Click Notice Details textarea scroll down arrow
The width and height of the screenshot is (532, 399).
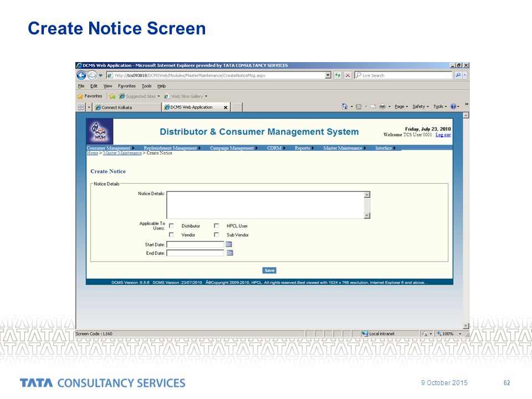point(367,216)
